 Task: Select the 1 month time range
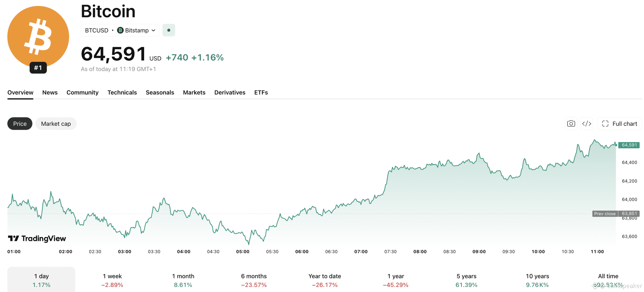click(x=183, y=280)
